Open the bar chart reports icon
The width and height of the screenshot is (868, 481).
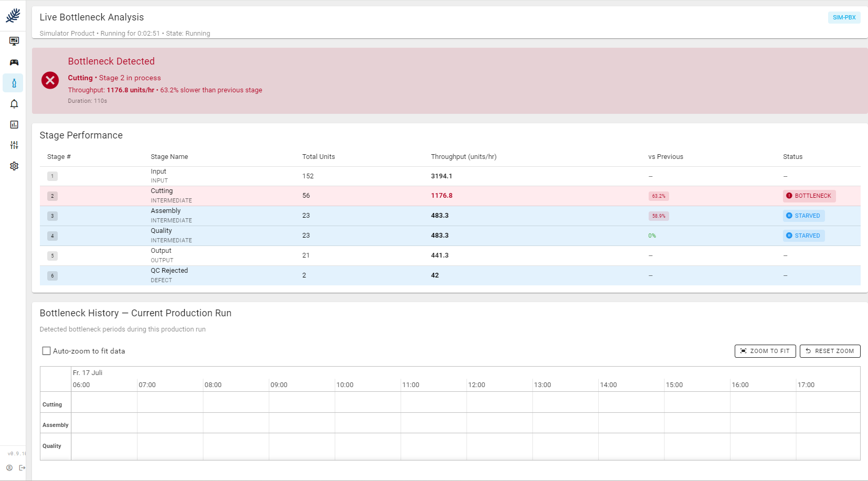14,124
